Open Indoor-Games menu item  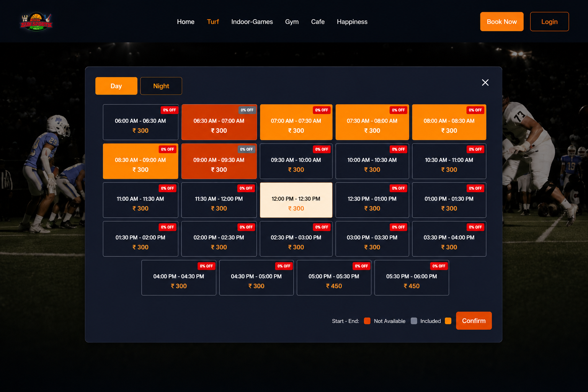(x=252, y=22)
